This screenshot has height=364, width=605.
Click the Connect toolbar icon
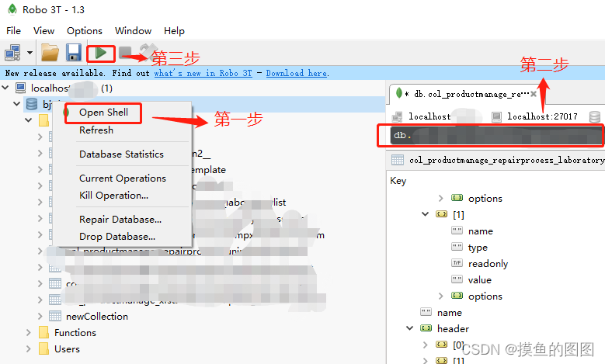click(x=12, y=53)
